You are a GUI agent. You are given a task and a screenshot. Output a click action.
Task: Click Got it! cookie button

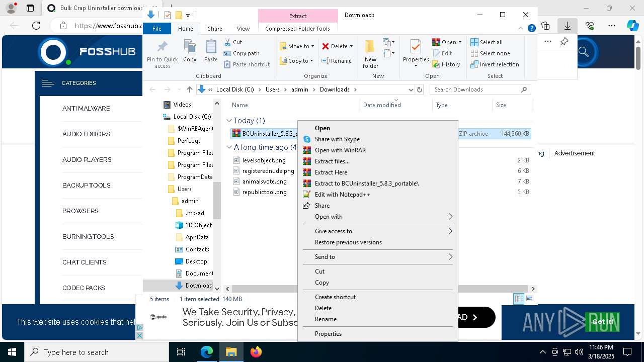click(602, 322)
